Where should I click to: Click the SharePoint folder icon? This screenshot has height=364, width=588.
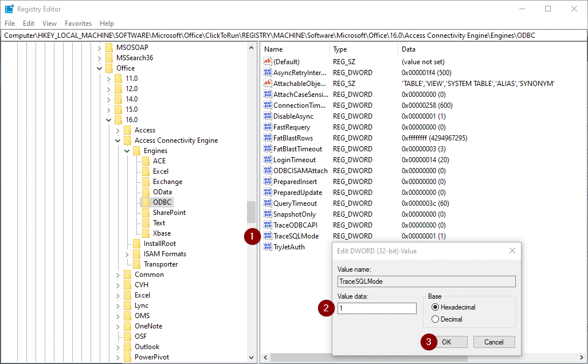point(146,213)
